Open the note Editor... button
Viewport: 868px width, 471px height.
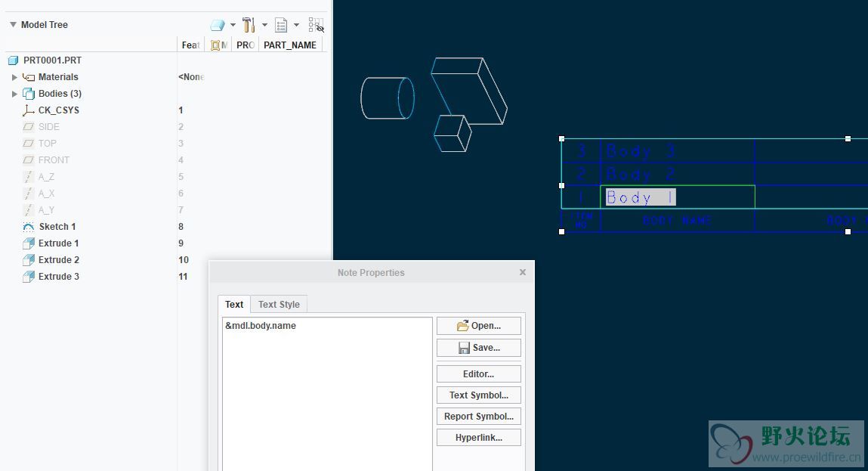click(x=479, y=374)
